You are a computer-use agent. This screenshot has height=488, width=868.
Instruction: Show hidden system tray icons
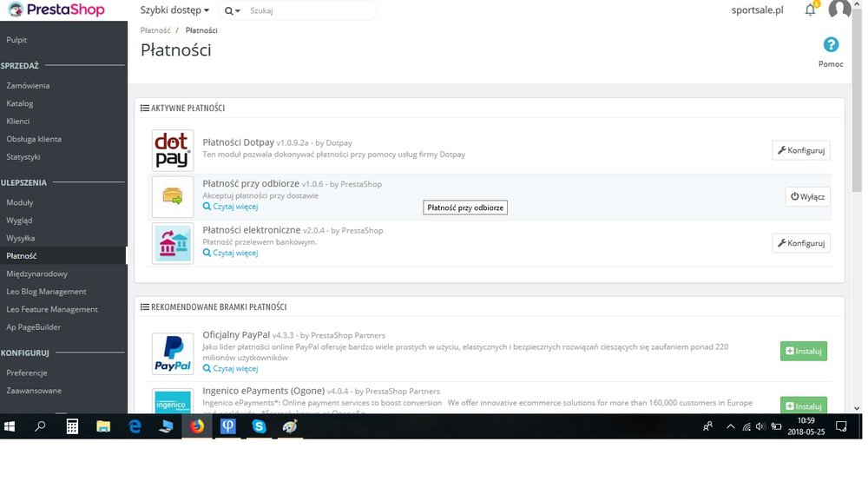730,426
